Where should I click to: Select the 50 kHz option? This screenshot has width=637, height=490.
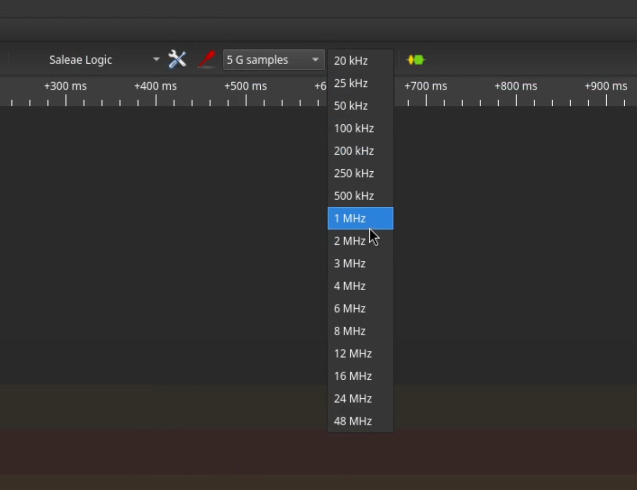pyautogui.click(x=351, y=106)
